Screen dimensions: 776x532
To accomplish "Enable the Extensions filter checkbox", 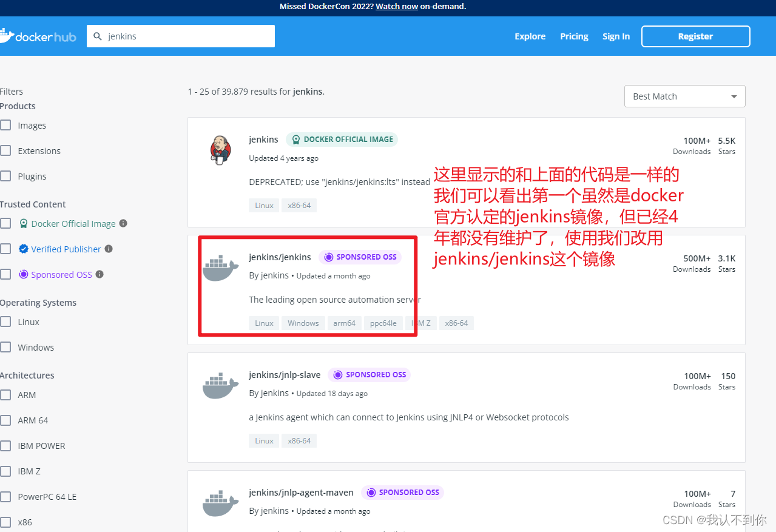I will point(5,150).
